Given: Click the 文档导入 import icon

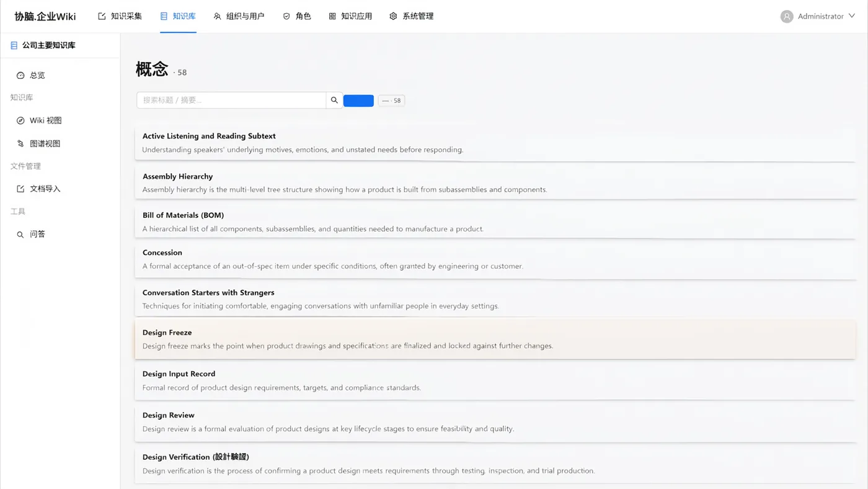Looking at the screenshot, I should [20, 189].
